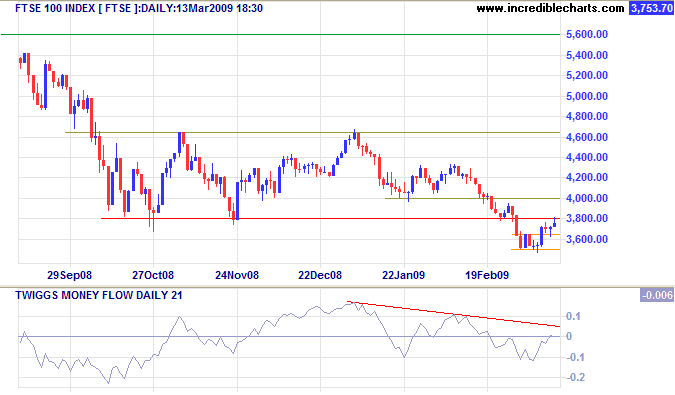Click the 4,800.00 price axis label
The width and height of the screenshot is (675, 395).
(587, 116)
